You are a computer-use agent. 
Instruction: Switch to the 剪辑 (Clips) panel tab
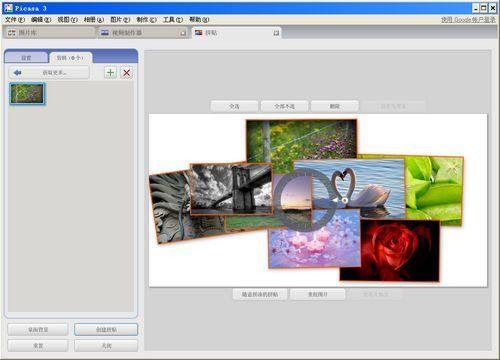(70, 58)
